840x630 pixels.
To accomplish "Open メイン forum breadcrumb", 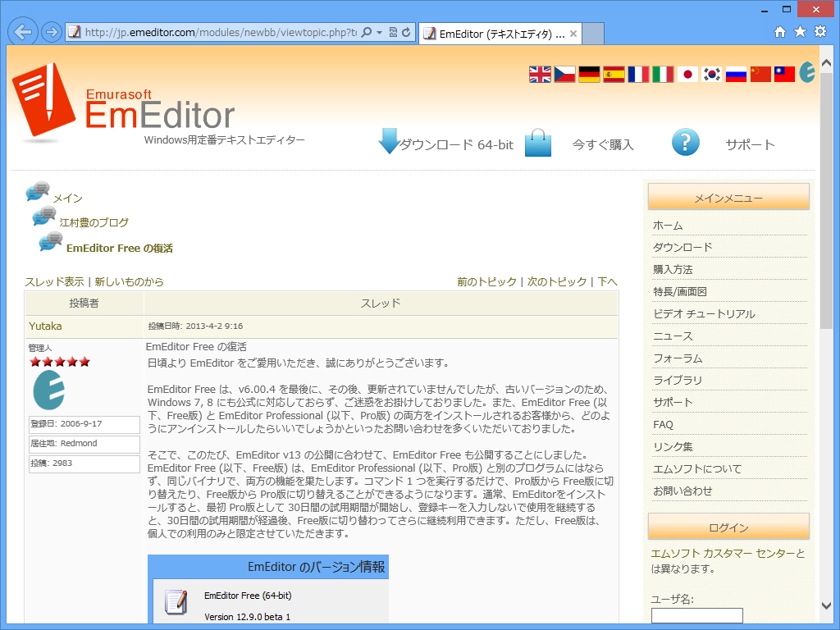I will (x=67, y=199).
